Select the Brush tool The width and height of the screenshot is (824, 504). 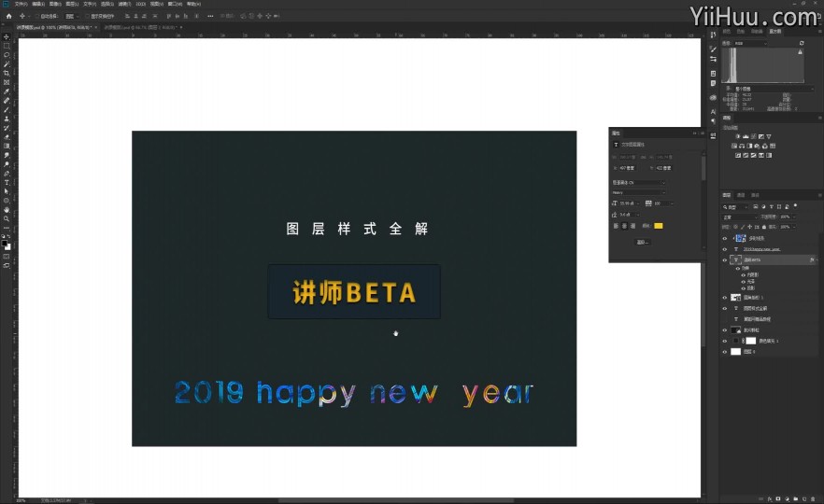click(x=7, y=109)
